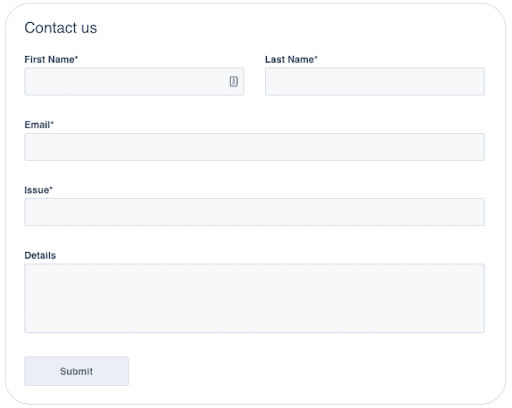
Task: Click the Last Name label text
Action: click(x=291, y=59)
